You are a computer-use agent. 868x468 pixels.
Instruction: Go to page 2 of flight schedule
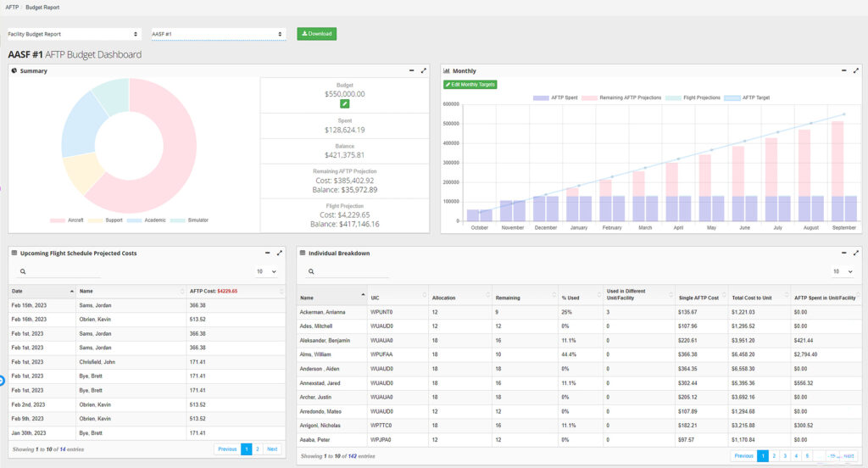258,449
